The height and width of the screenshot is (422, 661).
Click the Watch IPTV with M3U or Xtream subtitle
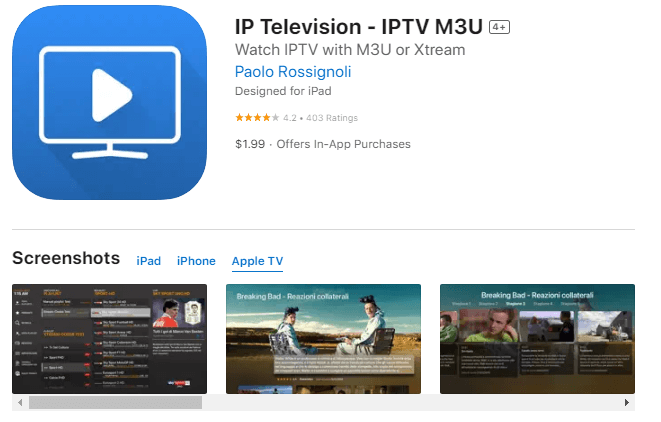click(350, 50)
